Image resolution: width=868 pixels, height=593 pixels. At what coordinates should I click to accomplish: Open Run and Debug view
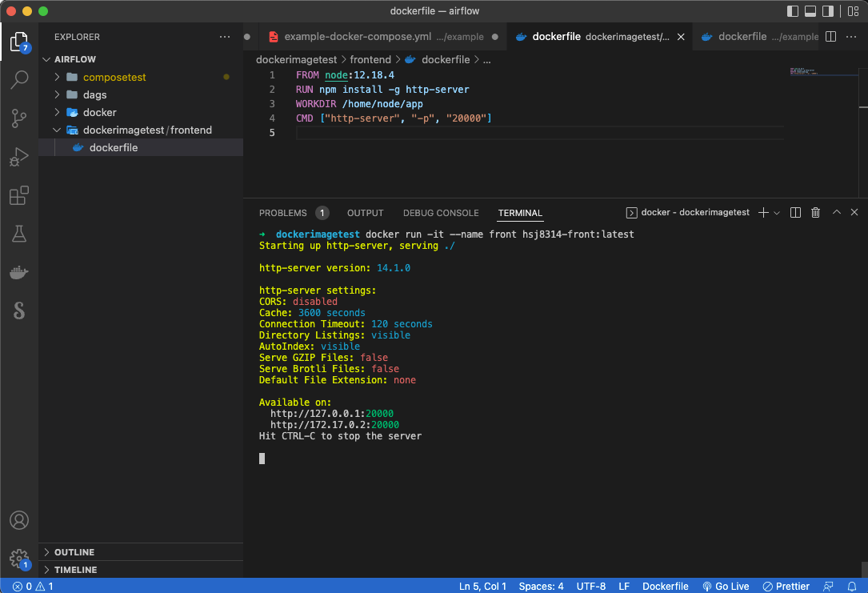coord(19,157)
